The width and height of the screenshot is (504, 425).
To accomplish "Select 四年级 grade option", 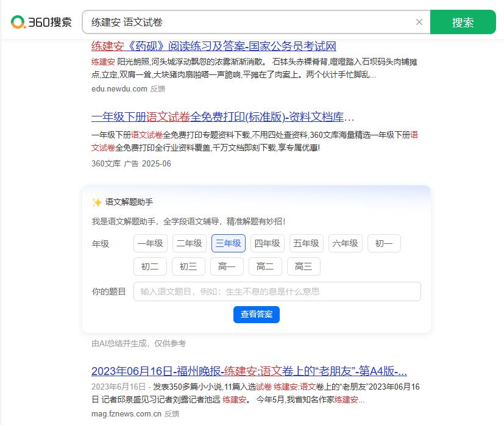I will click(268, 243).
